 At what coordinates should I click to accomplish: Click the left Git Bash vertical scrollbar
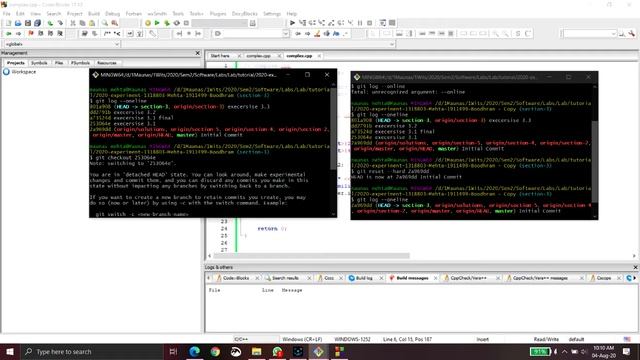(333, 129)
